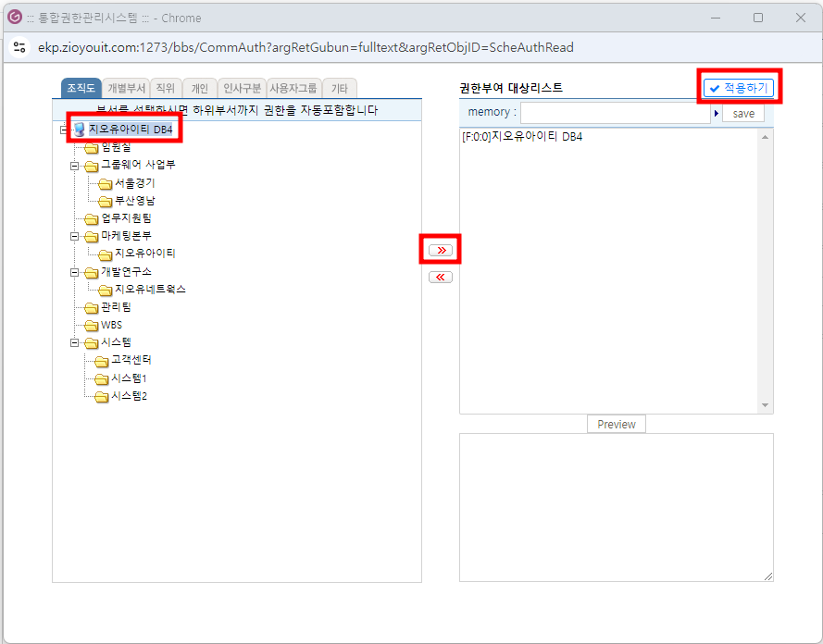This screenshot has height=644, width=823.
Task: Collapse the 지오유아이티 DB4 root tree
Action: point(64,130)
